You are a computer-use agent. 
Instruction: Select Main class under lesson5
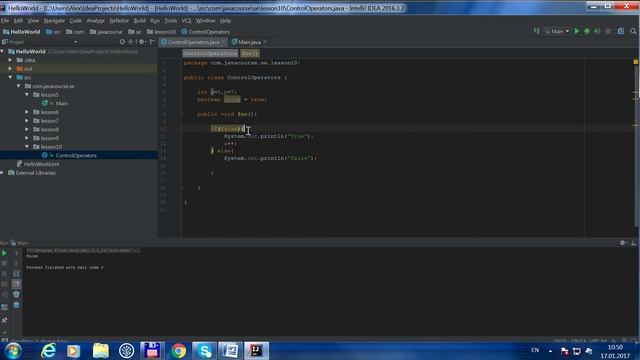62,103
